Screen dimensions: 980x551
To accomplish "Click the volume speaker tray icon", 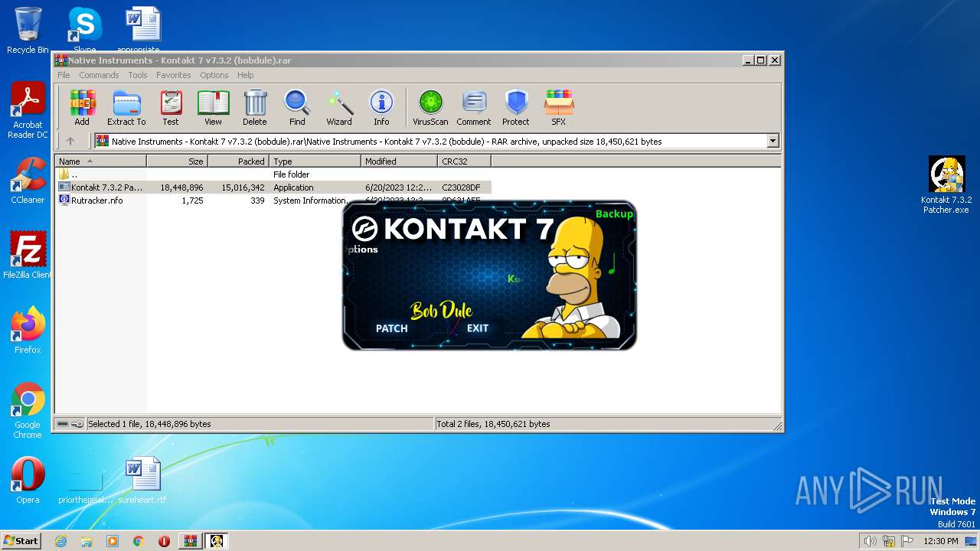I will click(x=870, y=541).
